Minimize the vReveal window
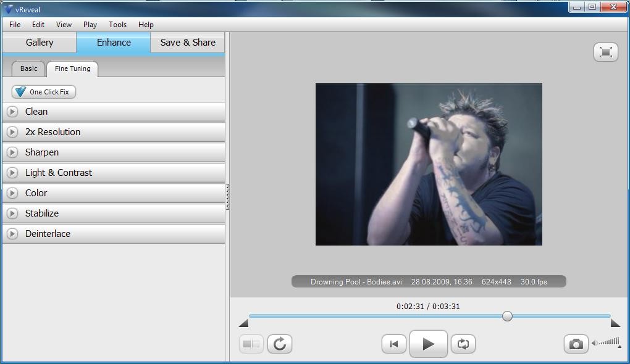This screenshot has width=630, height=364. 577,7
